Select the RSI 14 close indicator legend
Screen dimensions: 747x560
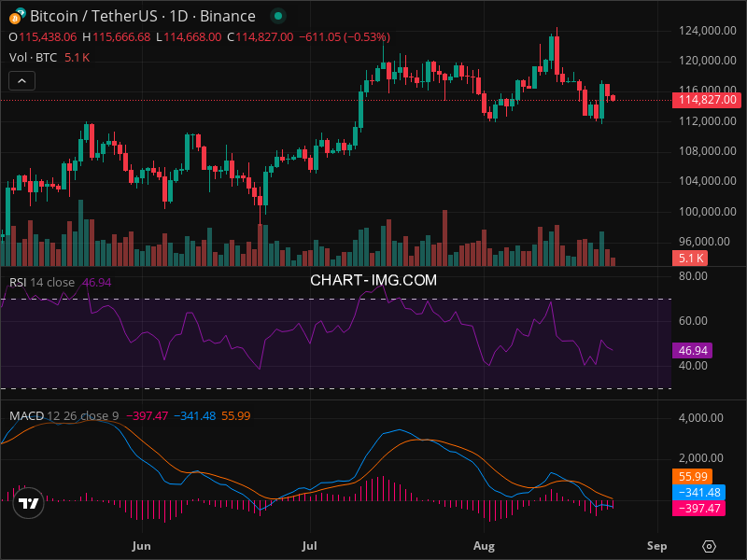[42, 283]
